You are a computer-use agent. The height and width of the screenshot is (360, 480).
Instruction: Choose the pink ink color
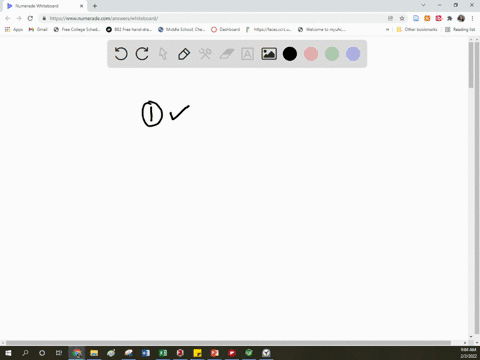pyautogui.click(x=311, y=54)
